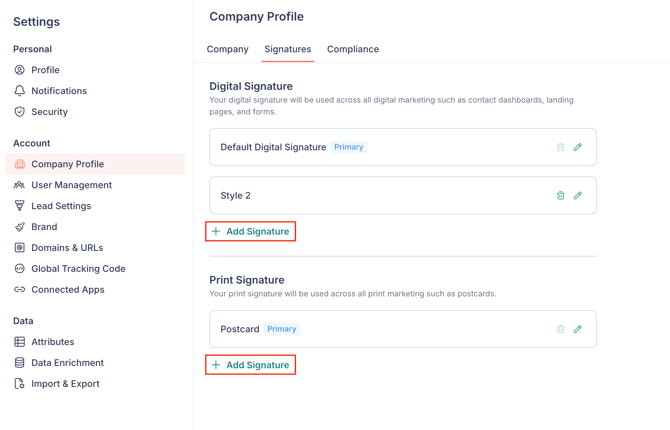Click the Global Tracking Code icon
This screenshot has height=430, width=670.
(x=19, y=269)
